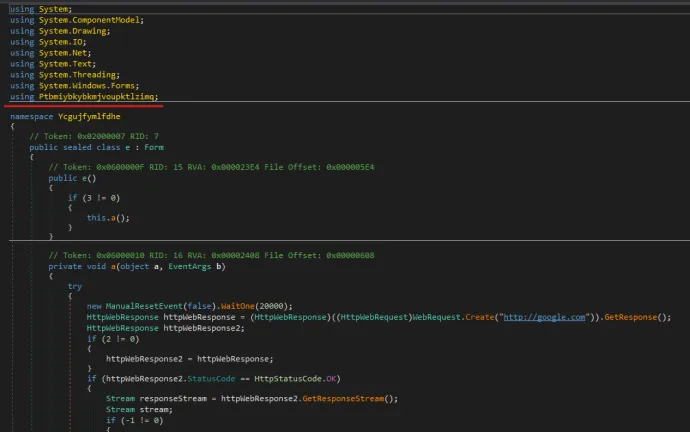Click the 'HttpWebResponse httpWebResponse2;' declaration line
The height and width of the screenshot is (432, 690).
[165, 328]
